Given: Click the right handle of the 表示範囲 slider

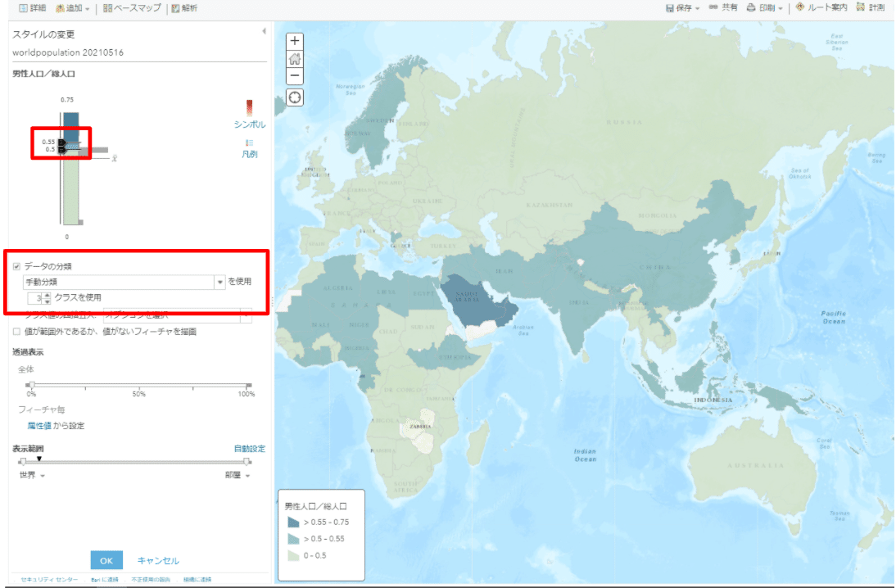Looking at the screenshot, I should (x=247, y=461).
